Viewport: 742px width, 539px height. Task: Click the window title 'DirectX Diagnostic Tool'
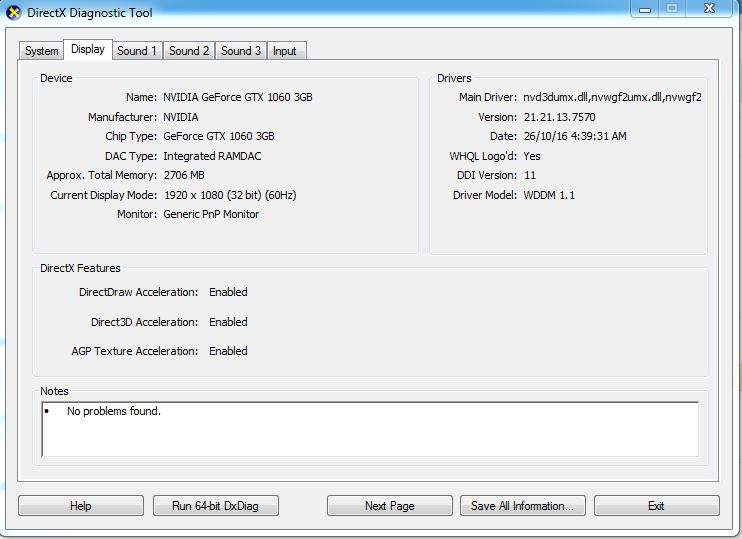90,13
